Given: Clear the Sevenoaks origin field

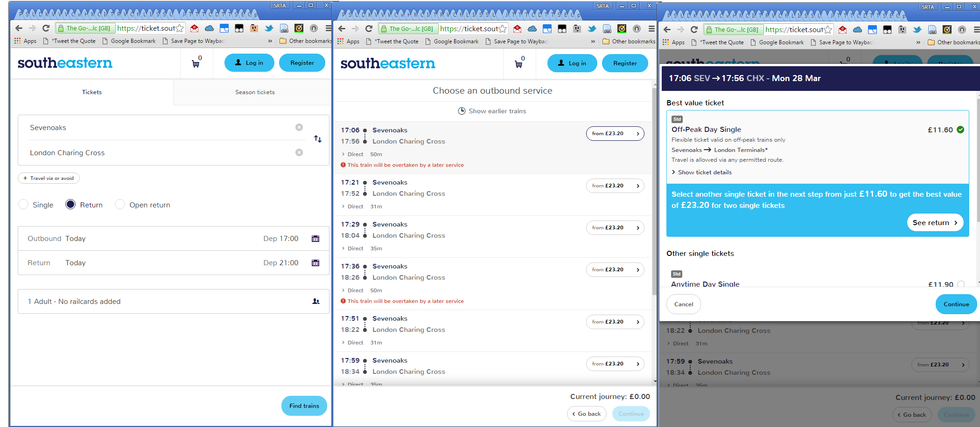Looking at the screenshot, I should click(299, 127).
